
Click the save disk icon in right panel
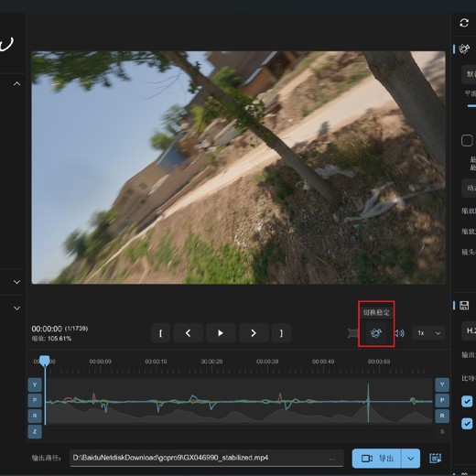tap(464, 306)
